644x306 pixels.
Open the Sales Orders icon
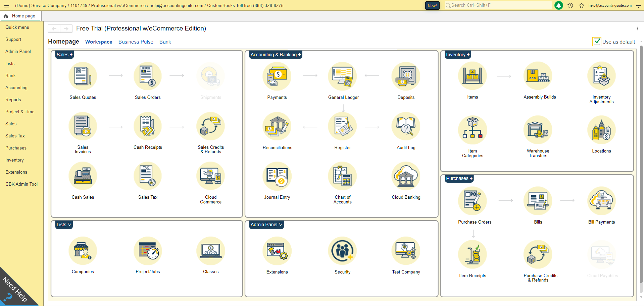[x=148, y=76]
